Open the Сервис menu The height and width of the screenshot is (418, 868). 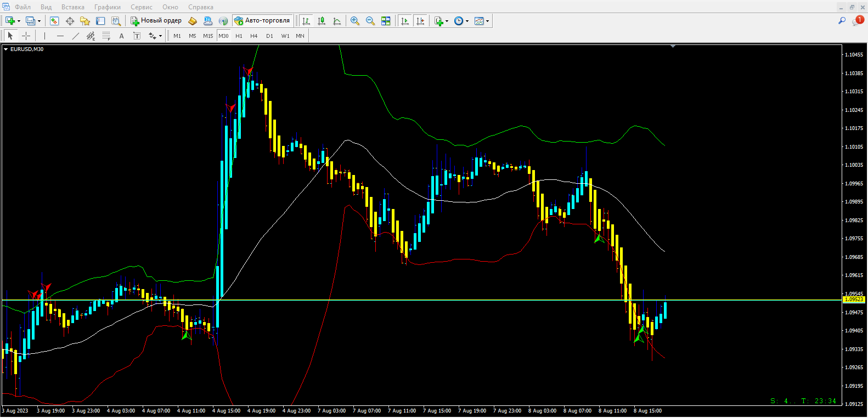click(x=141, y=7)
